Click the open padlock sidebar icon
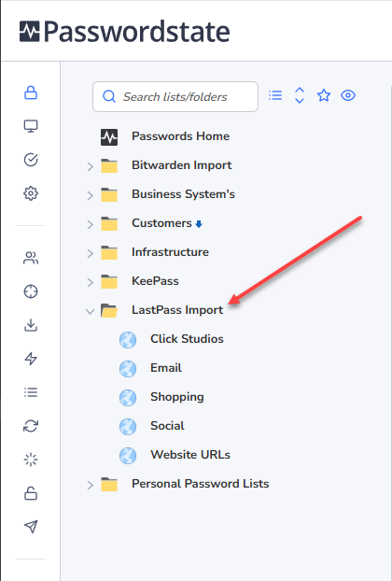Image resolution: width=392 pixels, height=581 pixels. [31, 493]
